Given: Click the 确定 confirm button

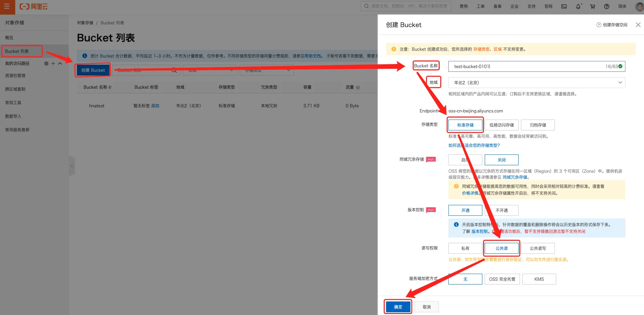Looking at the screenshot, I should [398, 307].
